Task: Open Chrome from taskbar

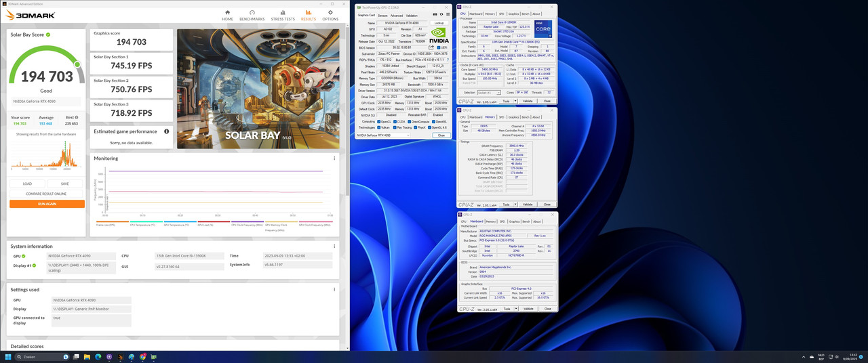Action: pos(142,357)
